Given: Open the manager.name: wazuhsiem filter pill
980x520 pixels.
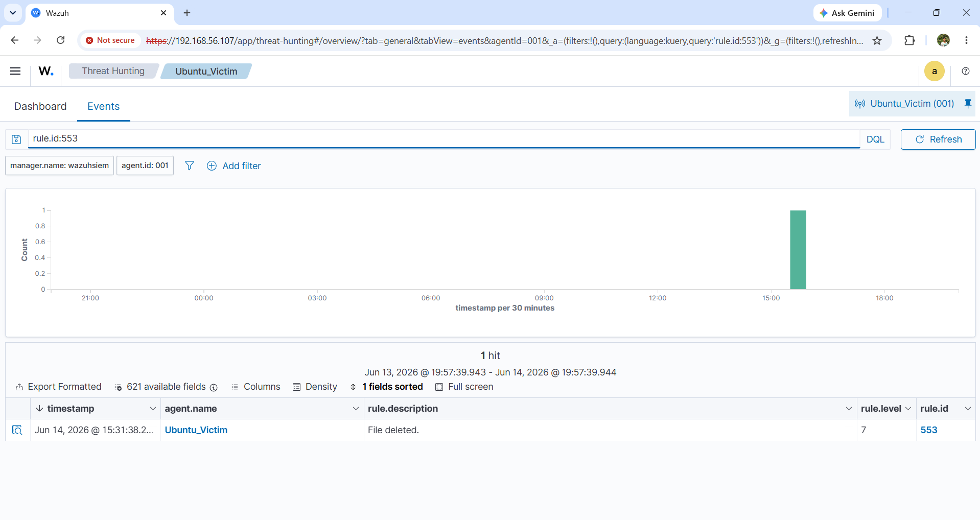Looking at the screenshot, I should [59, 166].
